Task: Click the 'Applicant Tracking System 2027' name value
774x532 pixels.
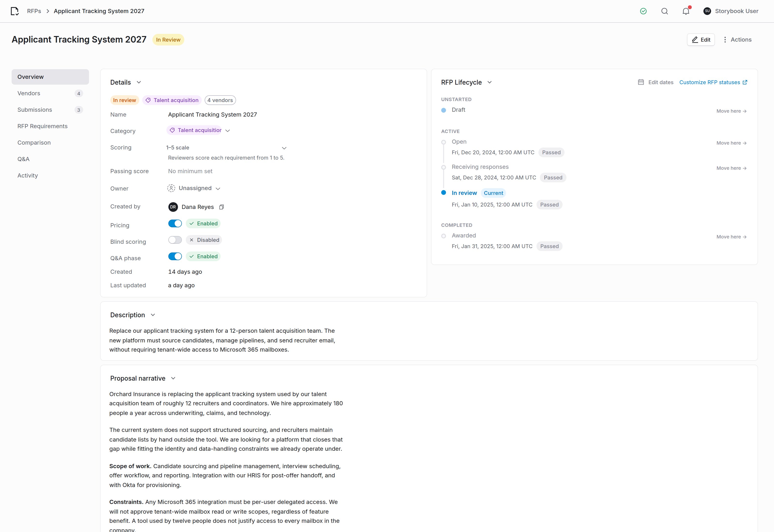Action: 212,115
